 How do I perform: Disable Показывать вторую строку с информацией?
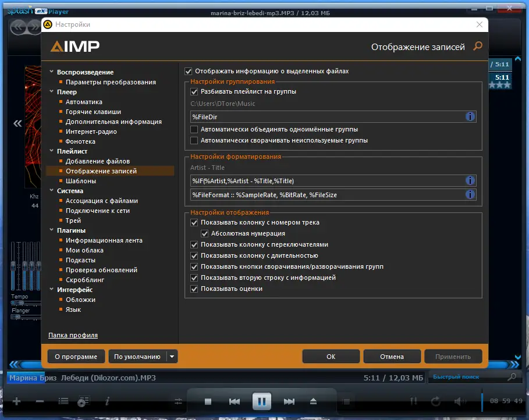(194, 277)
